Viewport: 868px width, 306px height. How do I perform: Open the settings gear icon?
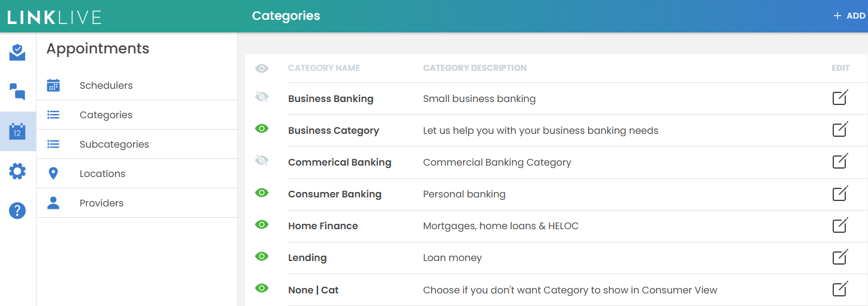click(x=17, y=172)
